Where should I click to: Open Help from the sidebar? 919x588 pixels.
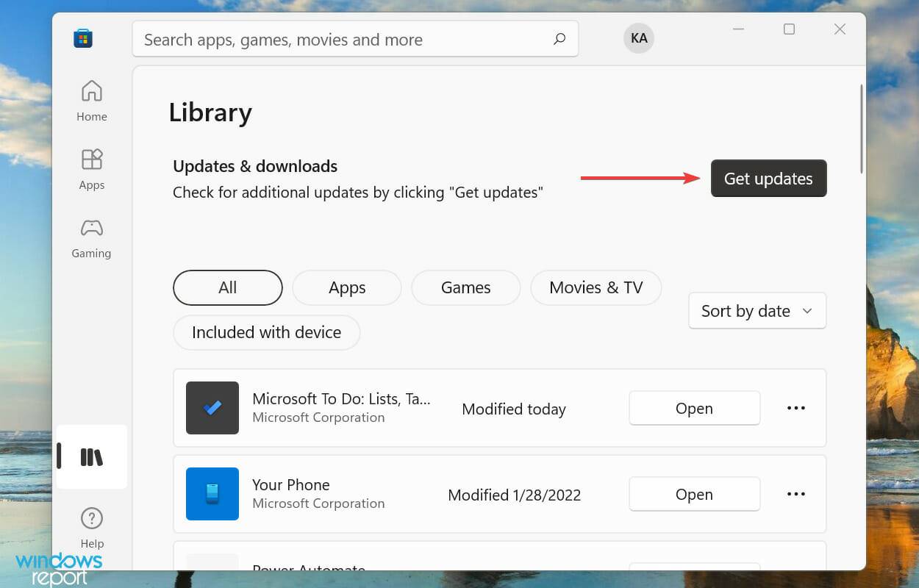click(x=91, y=526)
